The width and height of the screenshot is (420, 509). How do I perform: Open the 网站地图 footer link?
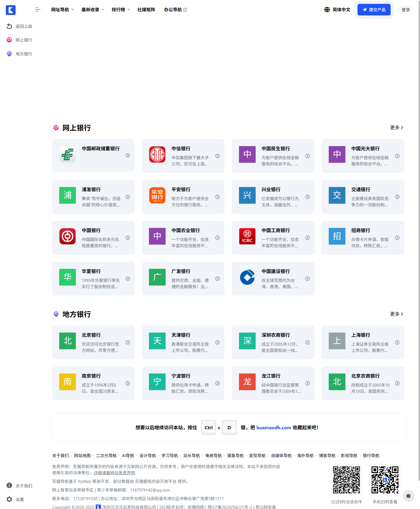click(x=82, y=456)
